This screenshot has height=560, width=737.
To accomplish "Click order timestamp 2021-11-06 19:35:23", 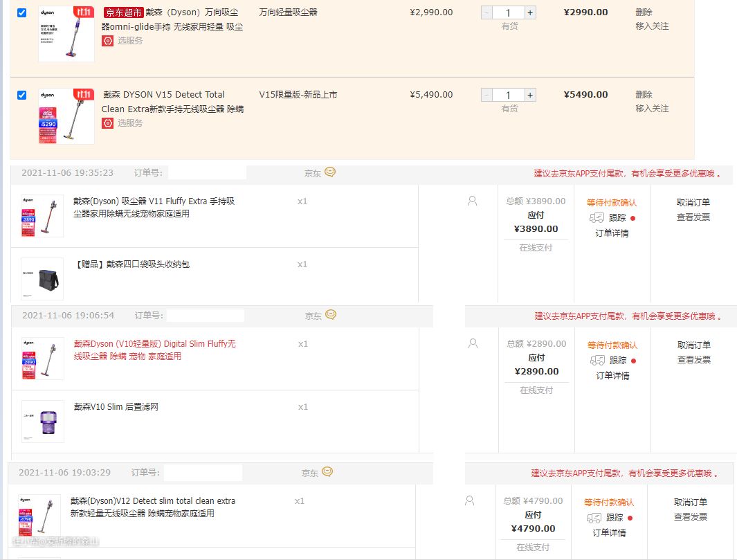I will pos(67,172).
